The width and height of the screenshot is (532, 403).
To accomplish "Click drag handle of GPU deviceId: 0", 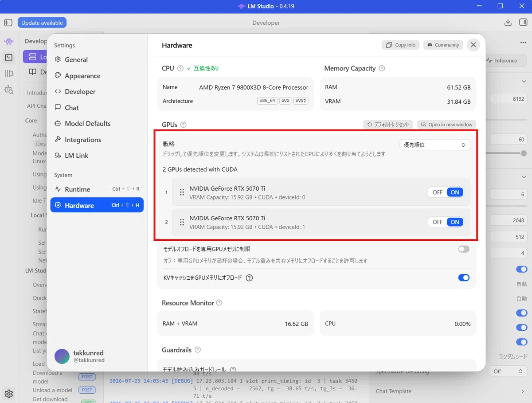I will point(182,192).
